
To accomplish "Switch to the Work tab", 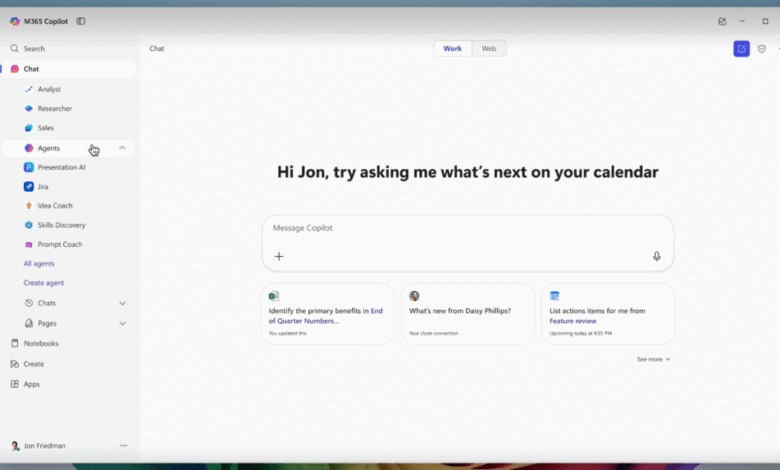I will (452, 48).
